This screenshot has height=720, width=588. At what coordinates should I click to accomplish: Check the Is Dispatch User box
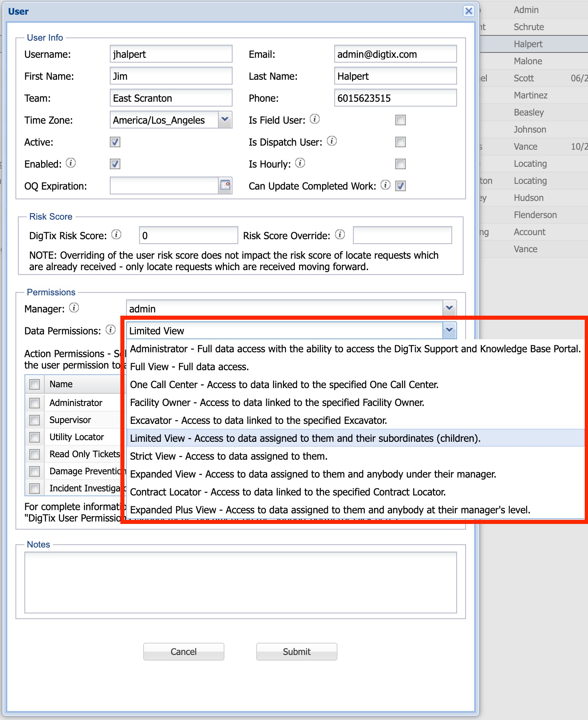tap(401, 142)
